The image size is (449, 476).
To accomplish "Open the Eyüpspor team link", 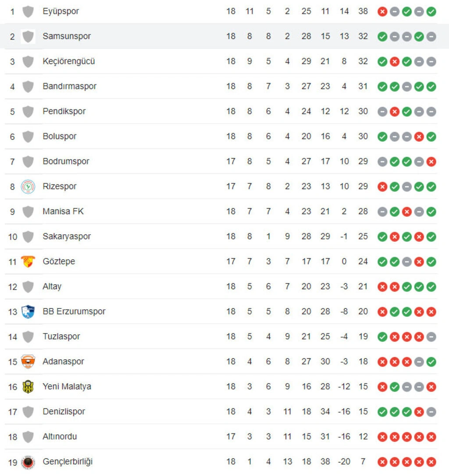I will tap(61, 11).
